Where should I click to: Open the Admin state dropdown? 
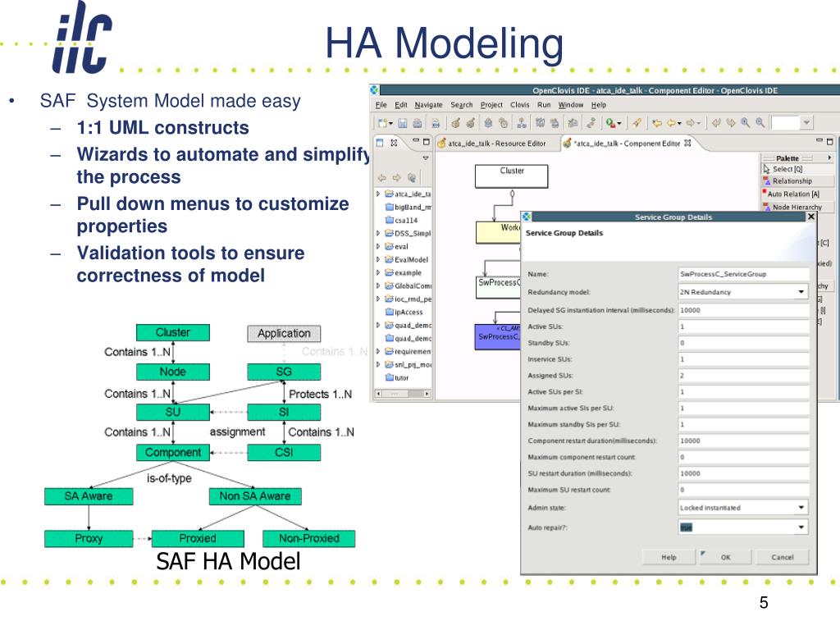coord(801,507)
